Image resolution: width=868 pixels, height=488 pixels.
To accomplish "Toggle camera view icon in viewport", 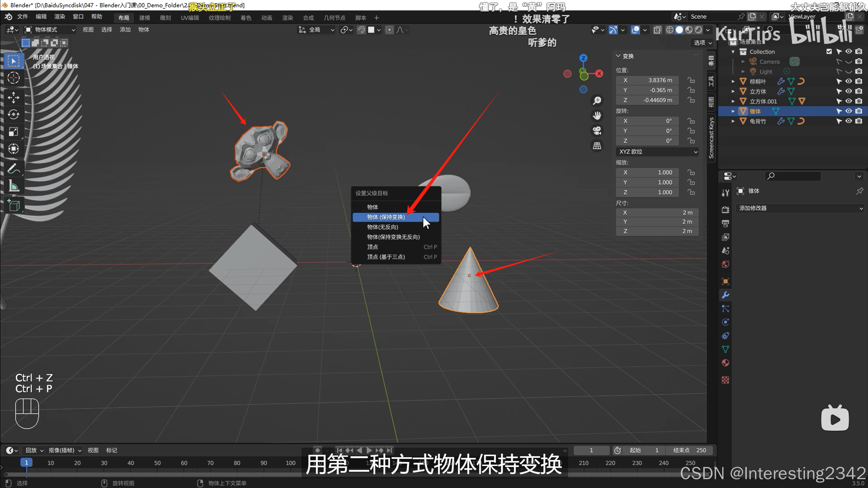I will pyautogui.click(x=597, y=130).
